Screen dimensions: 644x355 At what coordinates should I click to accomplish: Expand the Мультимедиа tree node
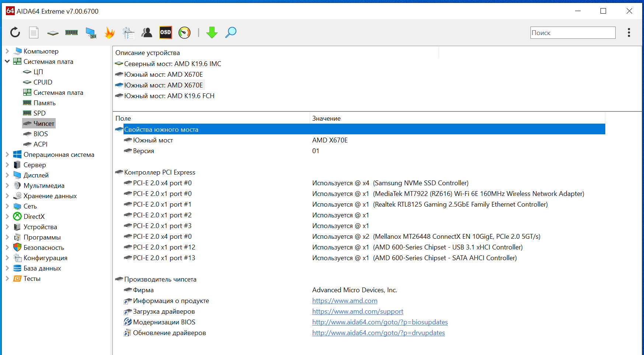[7, 185]
